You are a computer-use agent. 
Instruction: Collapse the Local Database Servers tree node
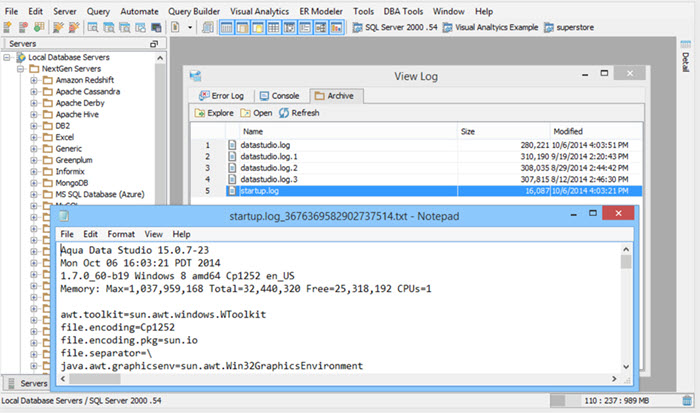[7, 57]
